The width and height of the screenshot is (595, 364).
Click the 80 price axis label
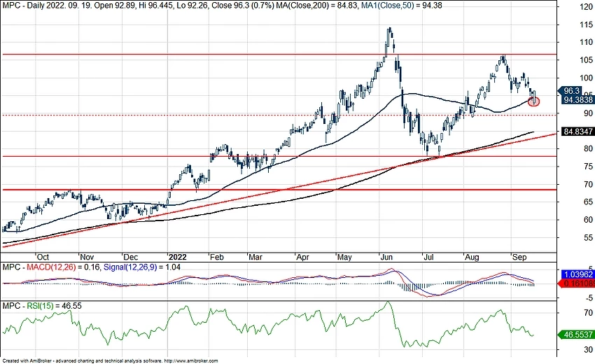[x=588, y=148]
